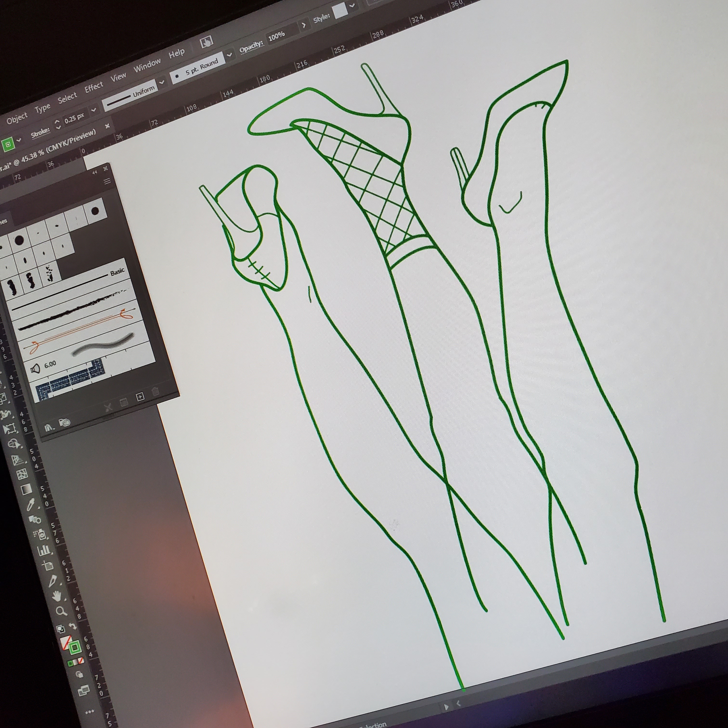Click the green Stroke box in toolbar
The image size is (728, 728).
click(x=75, y=647)
